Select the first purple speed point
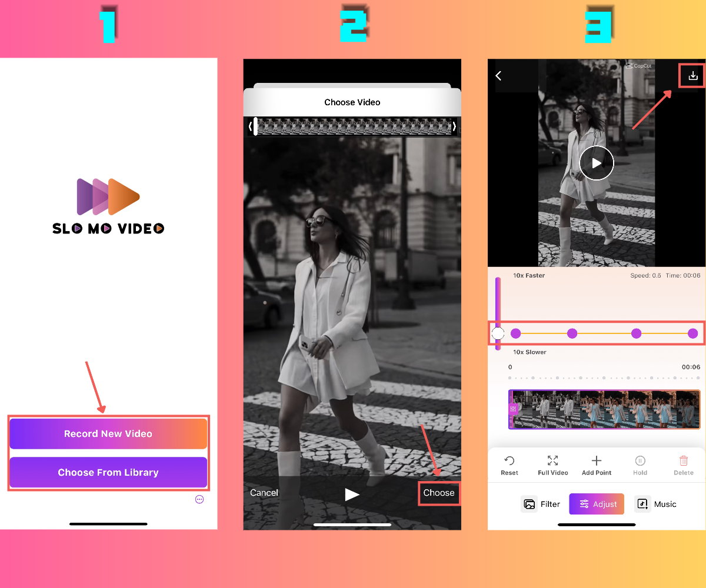The width and height of the screenshot is (706, 588). pyautogui.click(x=516, y=333)
